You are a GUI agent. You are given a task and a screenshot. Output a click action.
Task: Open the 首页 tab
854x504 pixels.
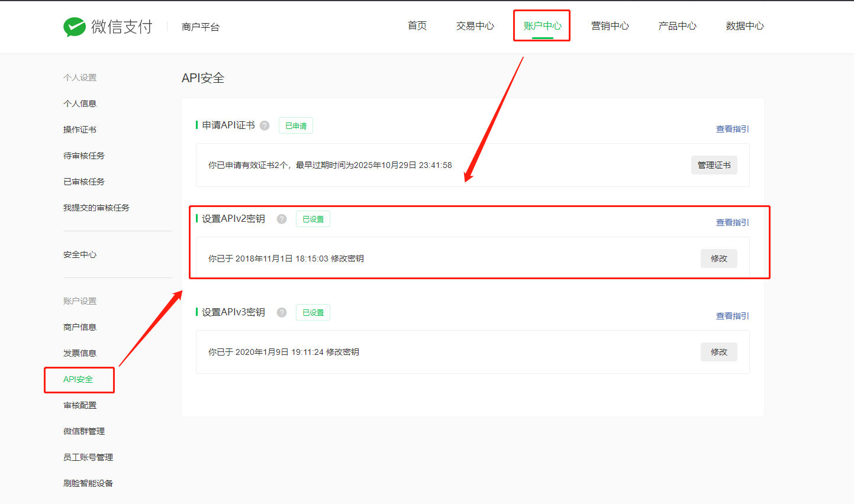[x=417, y=26]
